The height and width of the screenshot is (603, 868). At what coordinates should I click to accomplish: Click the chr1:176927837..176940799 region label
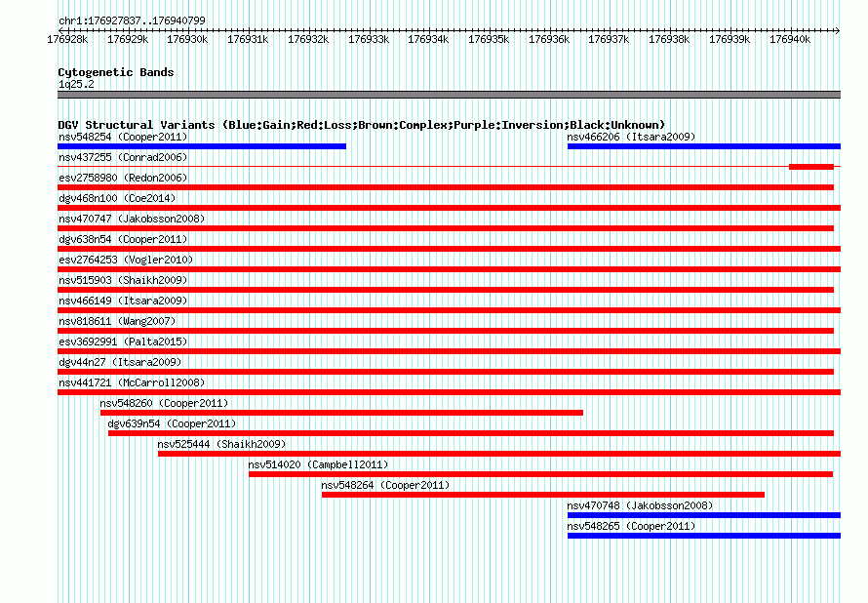click(x=132, y=20)
